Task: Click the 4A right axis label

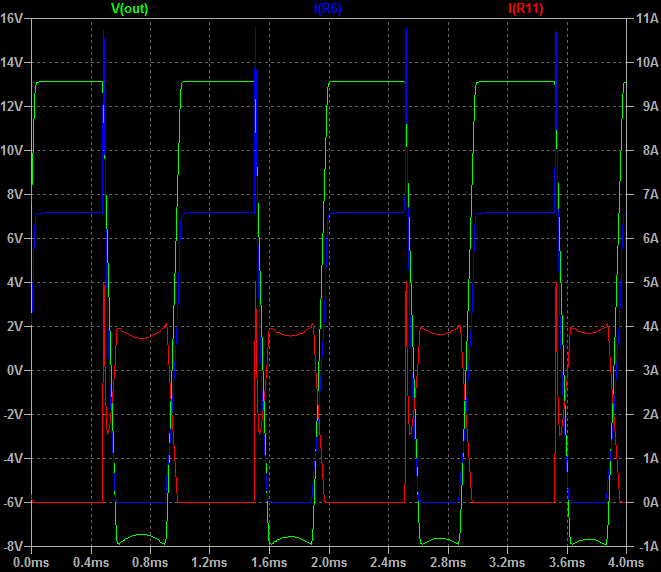Action: (651, 326)
